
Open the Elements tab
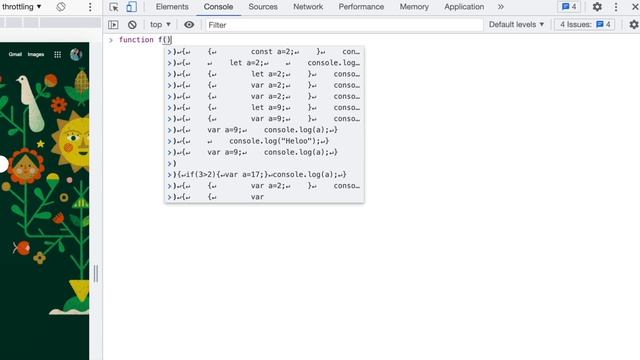tap(172, 7)
